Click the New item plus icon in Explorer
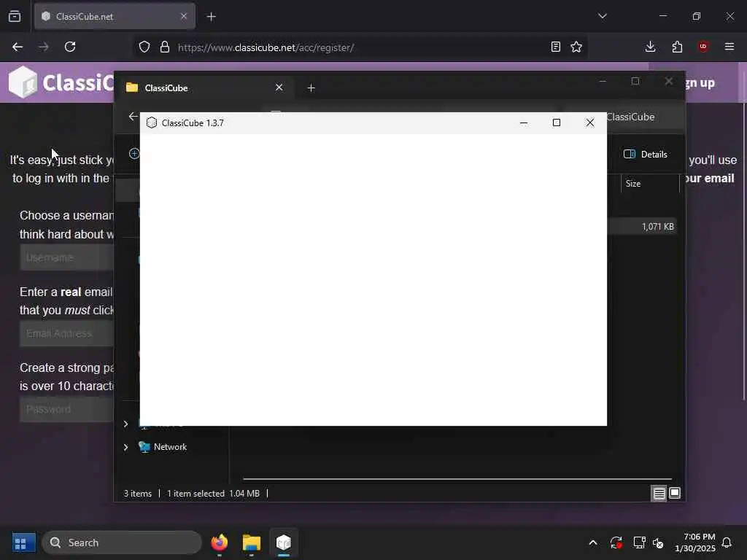747x560 pixels. 134,153
